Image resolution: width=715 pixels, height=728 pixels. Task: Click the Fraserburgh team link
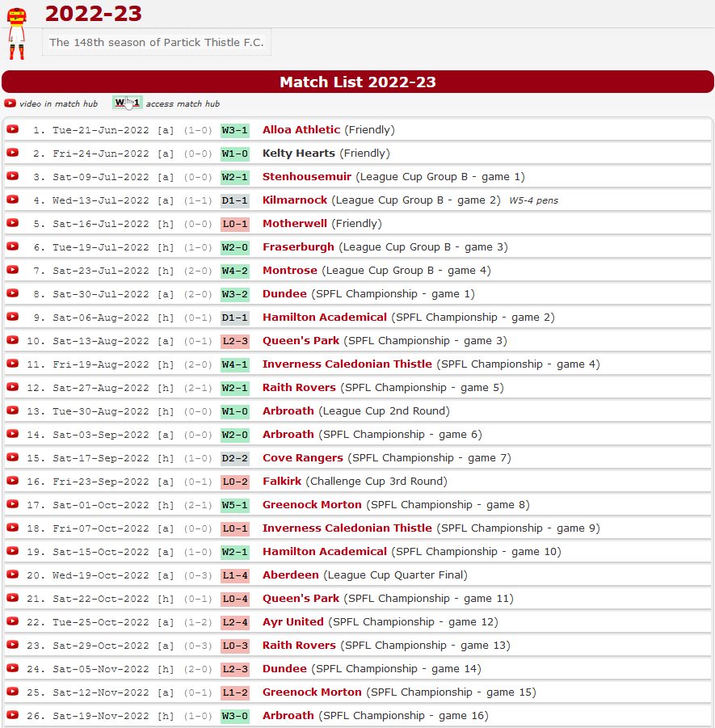pyautogui.click(x=299, y=247)
